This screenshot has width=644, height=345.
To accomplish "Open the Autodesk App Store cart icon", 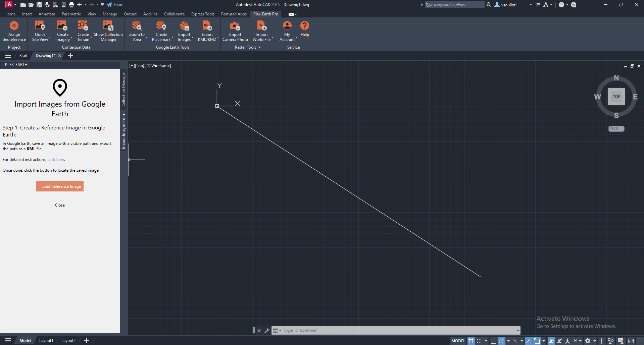I will click(x=538, y=5).
